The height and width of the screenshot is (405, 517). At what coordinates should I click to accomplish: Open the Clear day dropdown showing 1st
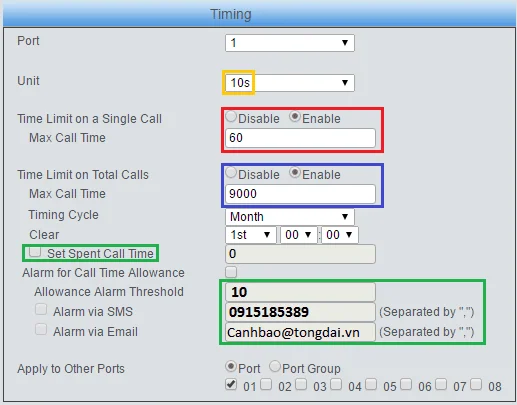pos(251,235)
